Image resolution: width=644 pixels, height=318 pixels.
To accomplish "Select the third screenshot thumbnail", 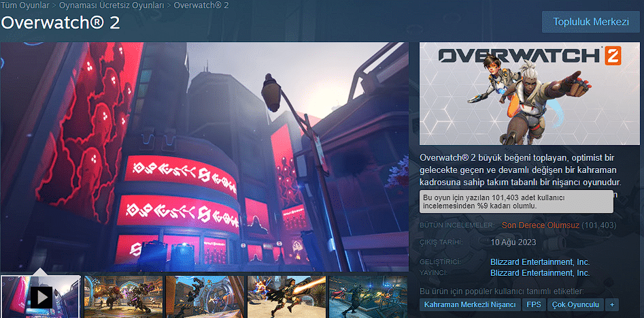I will point(205,297).
